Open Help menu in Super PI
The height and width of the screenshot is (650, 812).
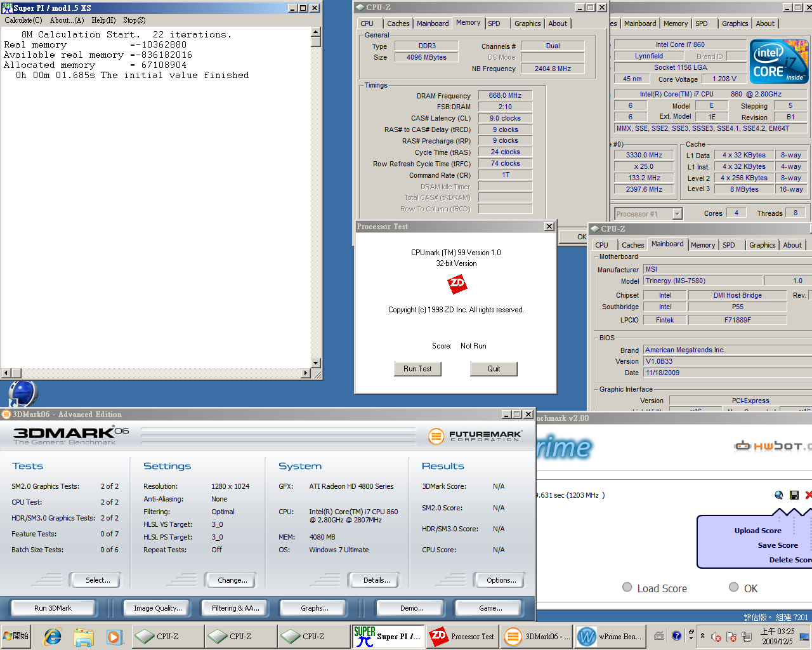coord(103,20)
